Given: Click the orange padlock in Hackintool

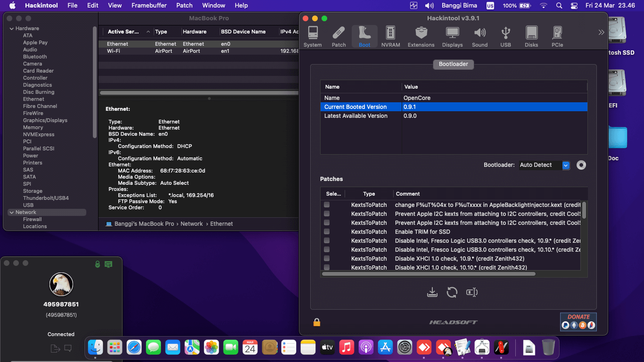Looking at the screenshot, I should 317,322.
